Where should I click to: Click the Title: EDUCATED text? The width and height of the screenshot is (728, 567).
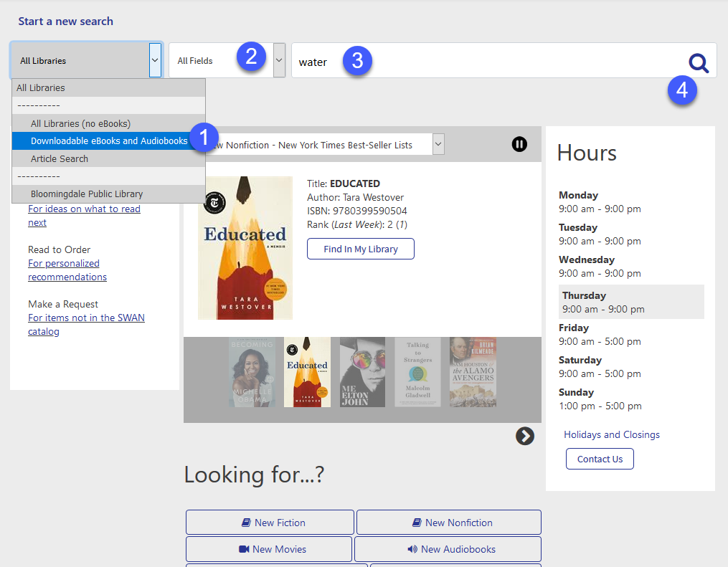point(343,184)
